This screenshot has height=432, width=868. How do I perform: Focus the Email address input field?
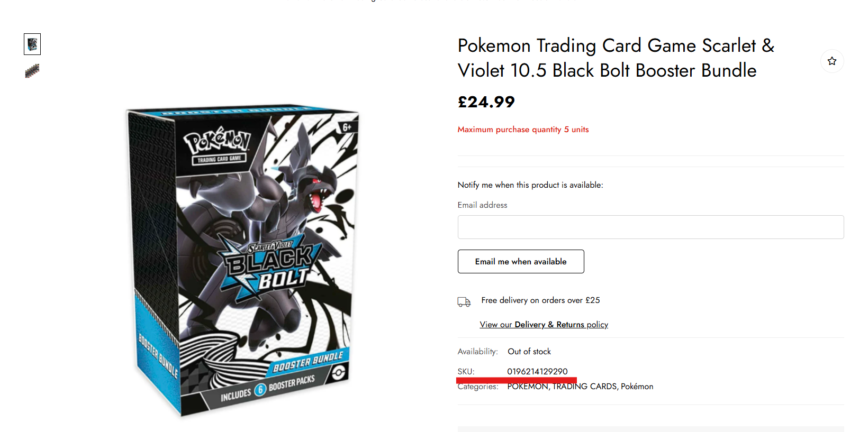650,227
